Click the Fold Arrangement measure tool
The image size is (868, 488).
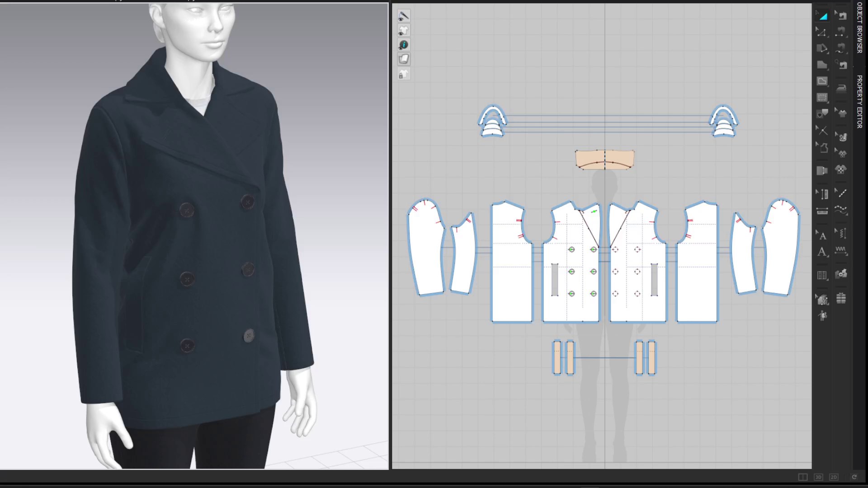pyautogui.click(x=822, y=171)
